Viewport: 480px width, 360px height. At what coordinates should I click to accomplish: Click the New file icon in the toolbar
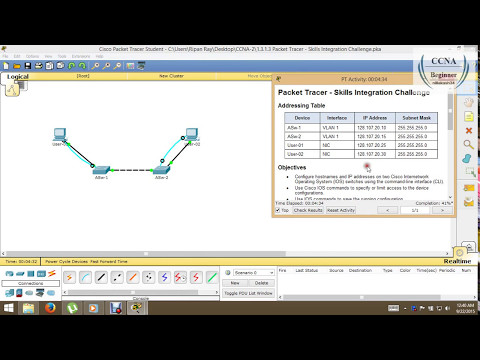click(x=6, y=66)
